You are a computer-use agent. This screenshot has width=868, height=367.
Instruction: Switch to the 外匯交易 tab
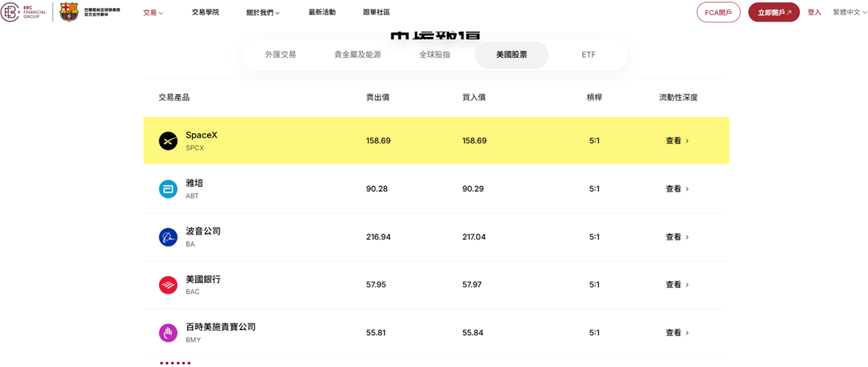281,54
